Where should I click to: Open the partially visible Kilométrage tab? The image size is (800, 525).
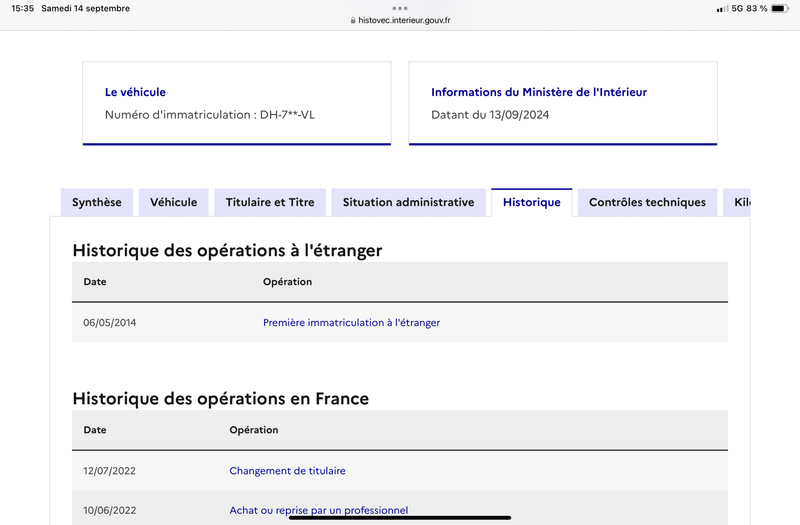(737, 202)
